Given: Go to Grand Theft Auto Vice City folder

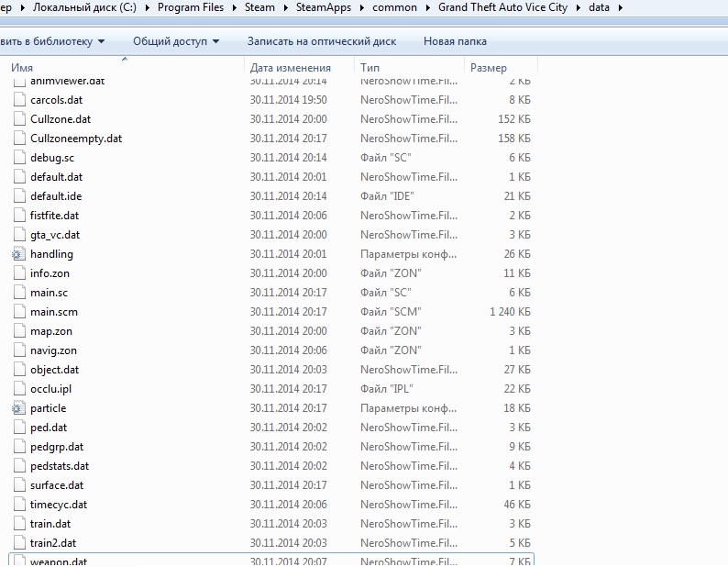Looking at the screenshot, I should click(x=502, y=7).
